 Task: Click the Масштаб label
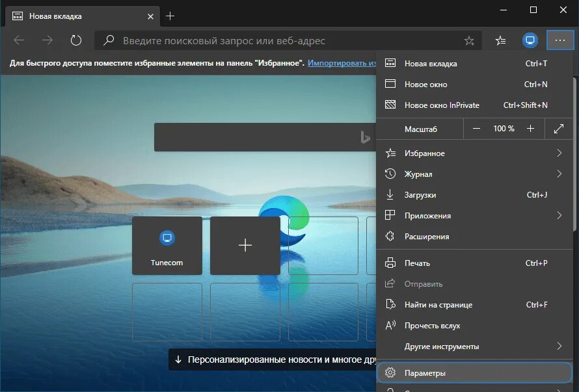tap(420, 129)
